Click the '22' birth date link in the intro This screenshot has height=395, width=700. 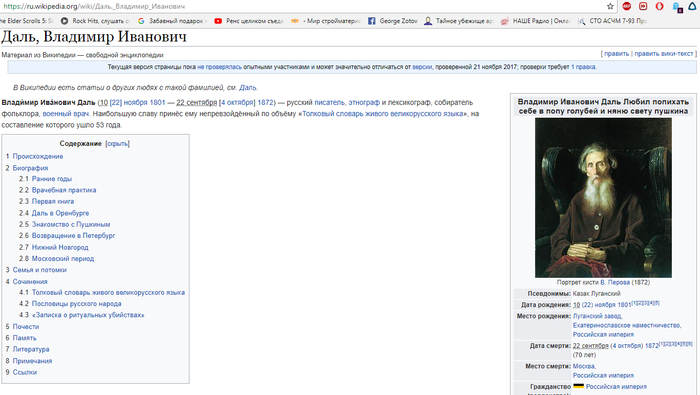116,102
